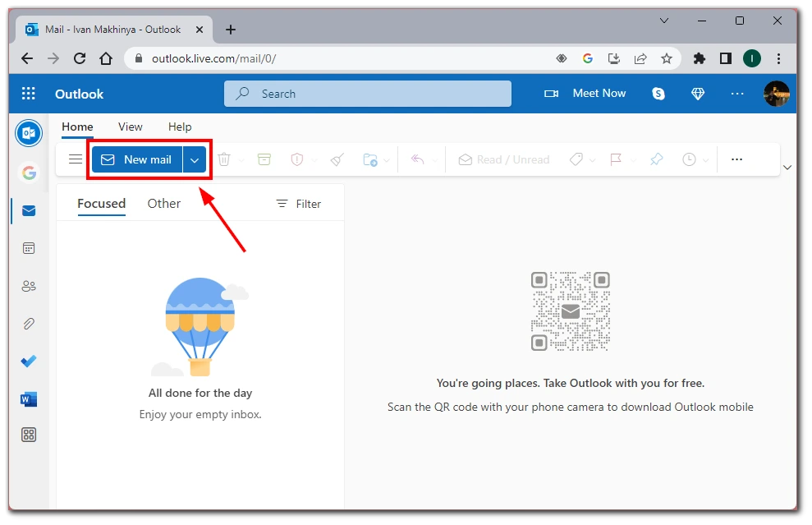Open the Premium diamond icon

(698, 94)
